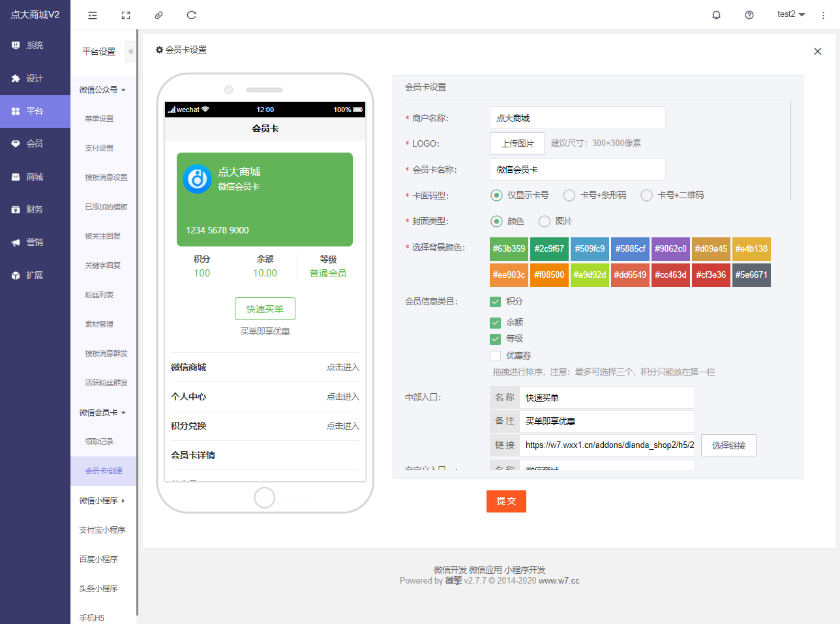Click the 商城 shop icon in sidebar
This screenshot has width=840, height=624.
(16, 177)
